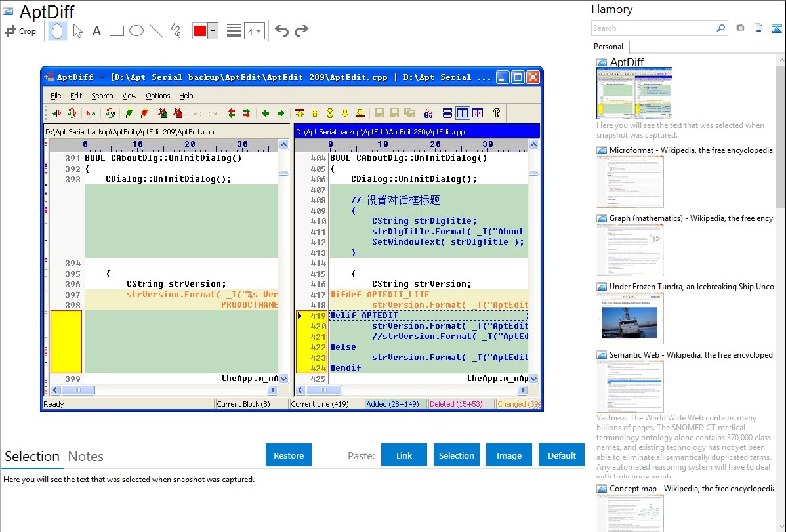Open the Help menu in AptDiff
The image size is (786, 532).
click(186, 96)
